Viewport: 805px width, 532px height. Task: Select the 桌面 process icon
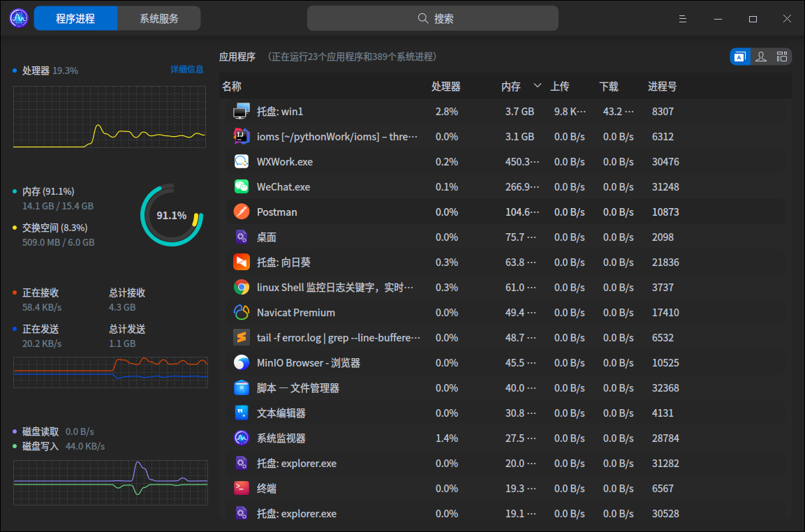(x=242, y=237)
